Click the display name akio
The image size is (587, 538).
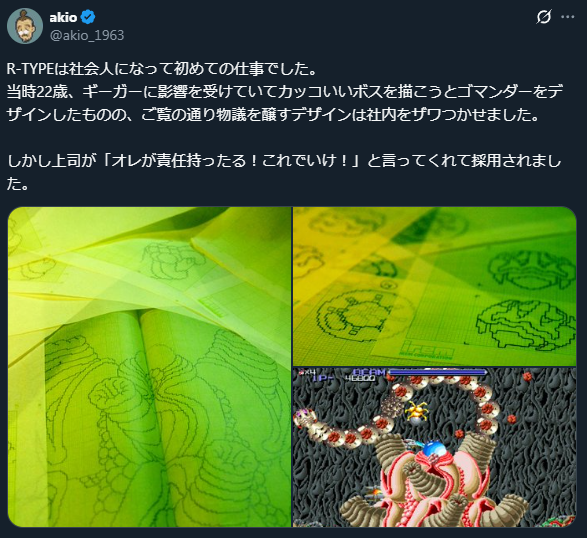(63, 17)
